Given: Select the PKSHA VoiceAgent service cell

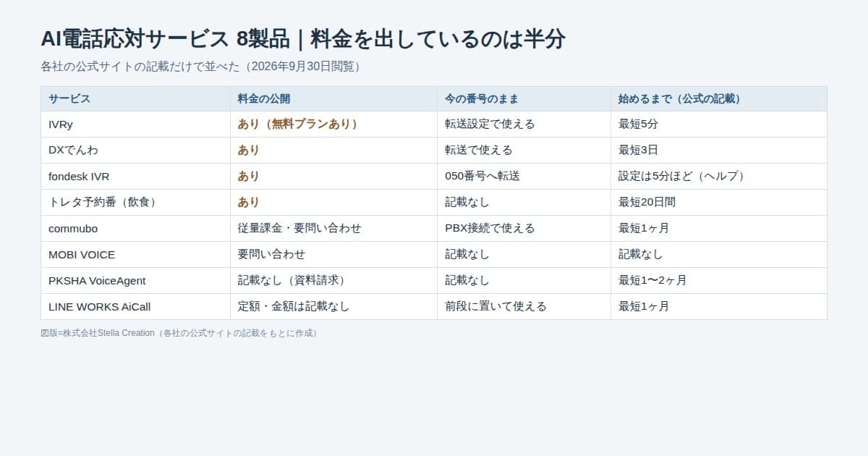Looking at the screenshot, I should [x=135, y=280].
